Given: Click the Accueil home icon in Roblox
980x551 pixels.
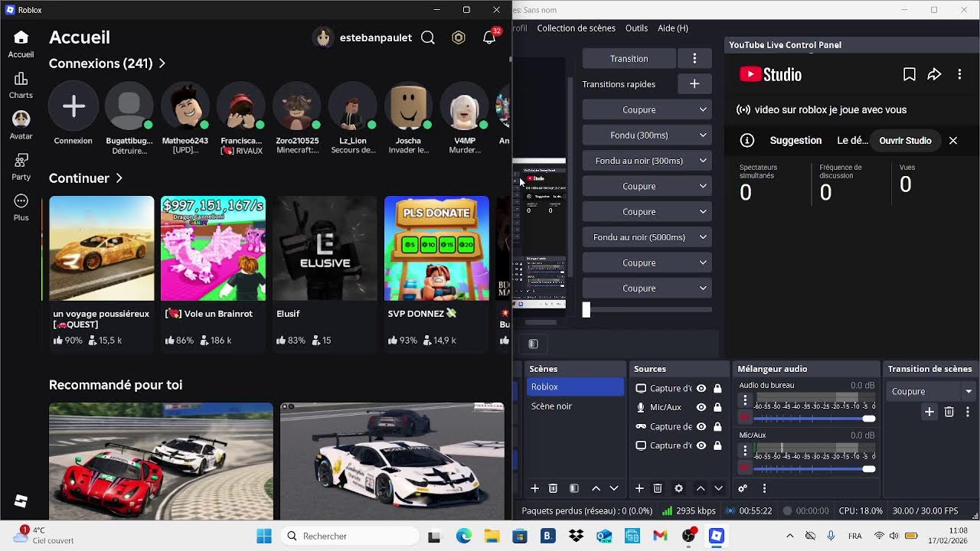Looking at the screenshot, I should (x=21, y=37).
